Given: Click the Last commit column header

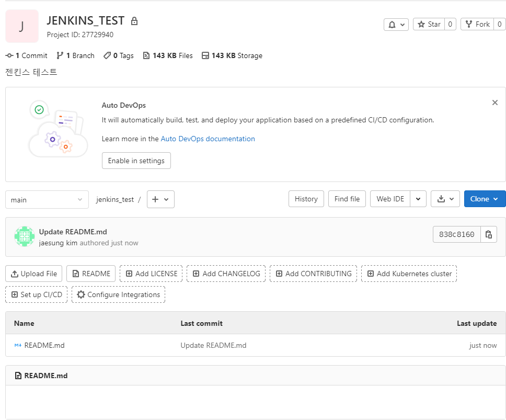Looking at the screenshot, I should click(x=201, y=323).
